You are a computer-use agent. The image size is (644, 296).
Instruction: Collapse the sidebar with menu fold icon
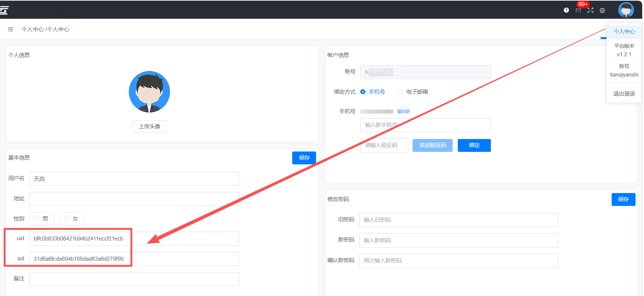[10, 29]
